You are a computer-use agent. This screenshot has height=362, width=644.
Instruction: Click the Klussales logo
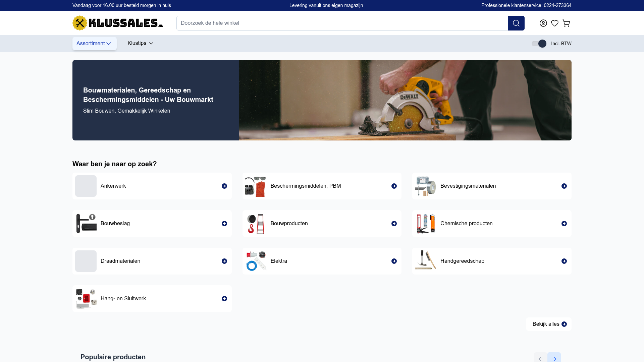pos(118,23)
